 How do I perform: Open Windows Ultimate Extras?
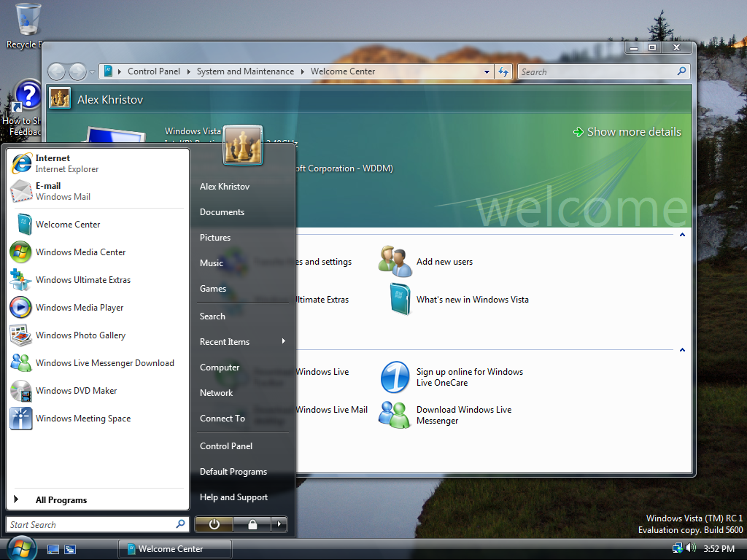[82, 279]
